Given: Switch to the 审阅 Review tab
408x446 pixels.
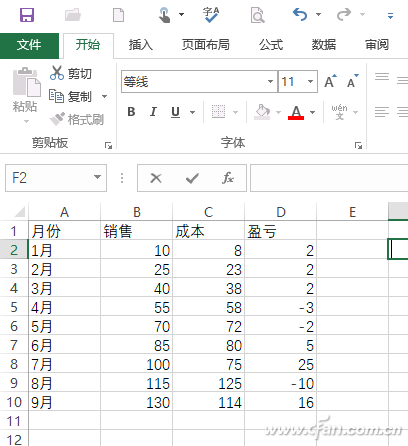Looking at the screenshot, I should (x=377, y=45).
